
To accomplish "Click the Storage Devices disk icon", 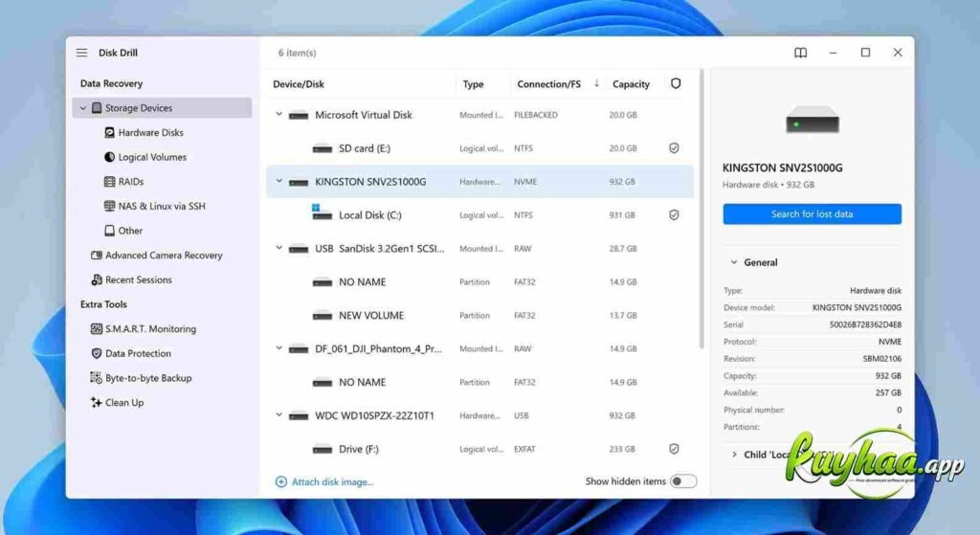I will 97,107.
